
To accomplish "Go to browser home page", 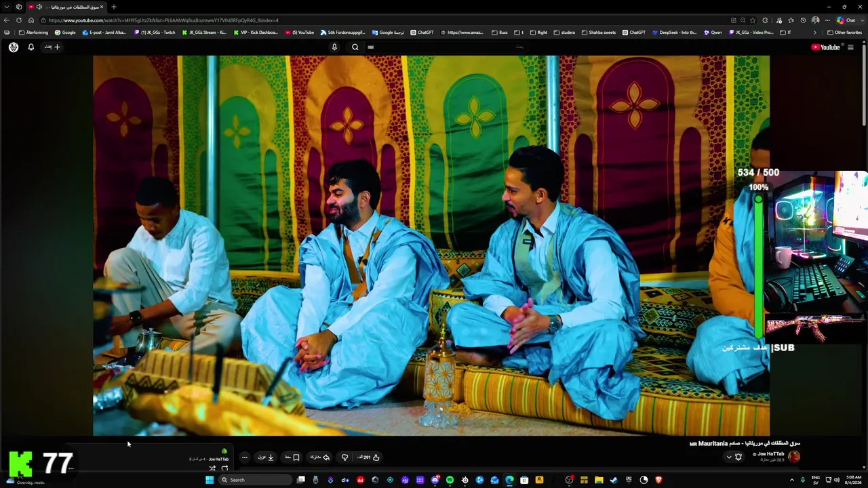I will [x=31, y=20].
